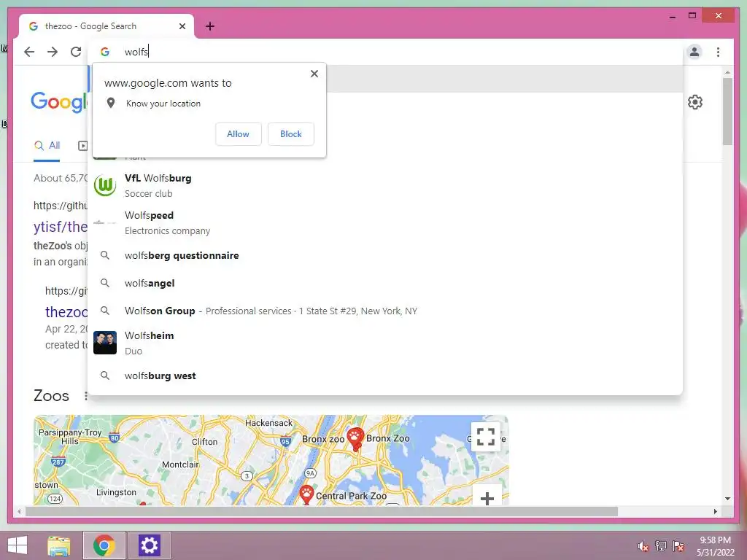Click the horizontal scrollbar thumb
The image size is (747, 560).
click(x=322, y=511)
